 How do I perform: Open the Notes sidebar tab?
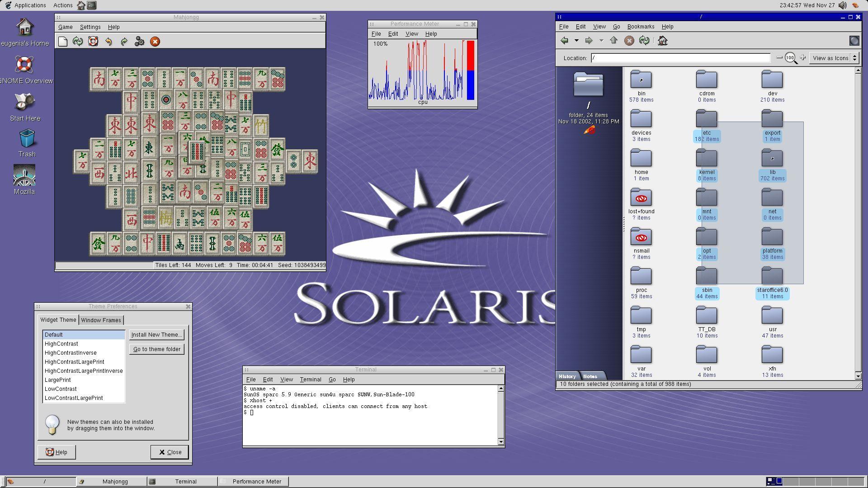coord(590,376)
